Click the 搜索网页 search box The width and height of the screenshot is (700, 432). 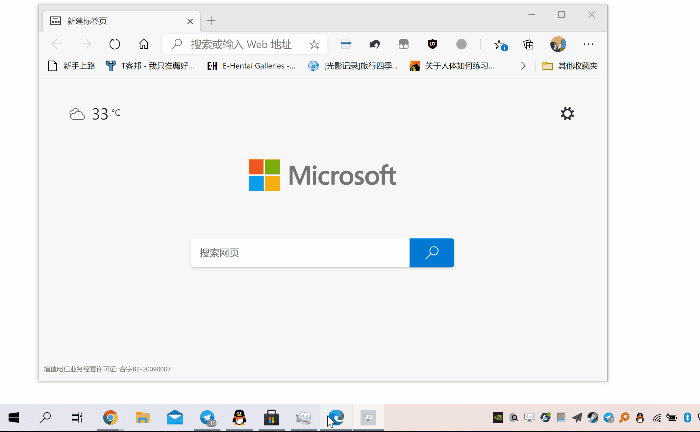tap(300, 253)
